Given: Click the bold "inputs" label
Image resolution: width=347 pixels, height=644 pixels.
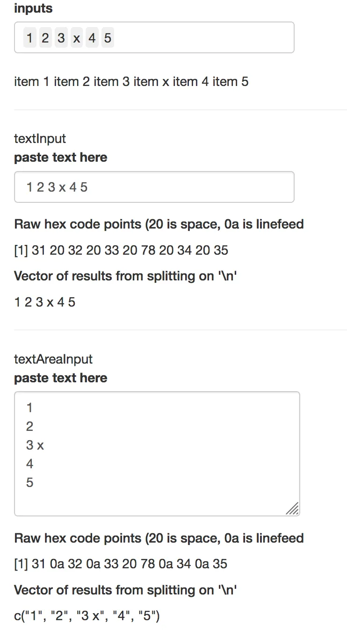Looking at the screenshot, I should coord(33,8).
